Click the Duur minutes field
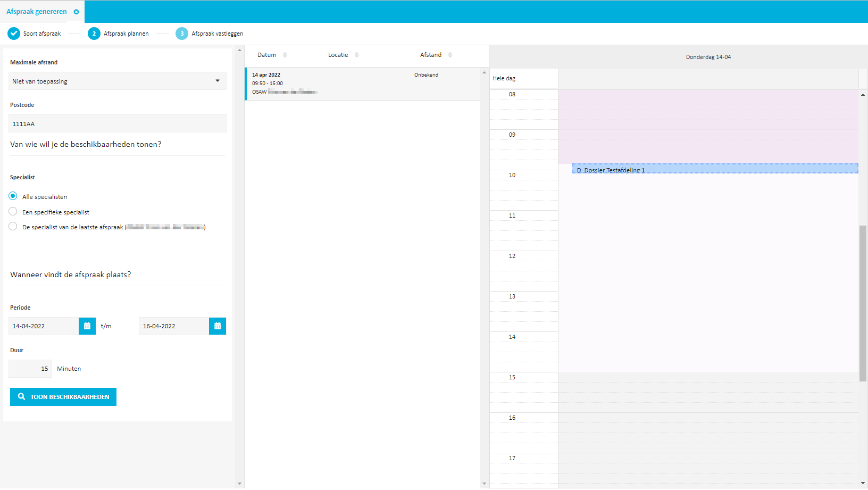Screen dimensions: 868x490 click(x=30, y=369)
